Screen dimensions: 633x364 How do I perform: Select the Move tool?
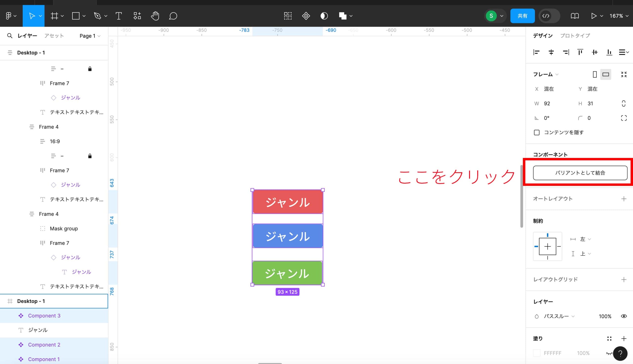pos(32,16)
